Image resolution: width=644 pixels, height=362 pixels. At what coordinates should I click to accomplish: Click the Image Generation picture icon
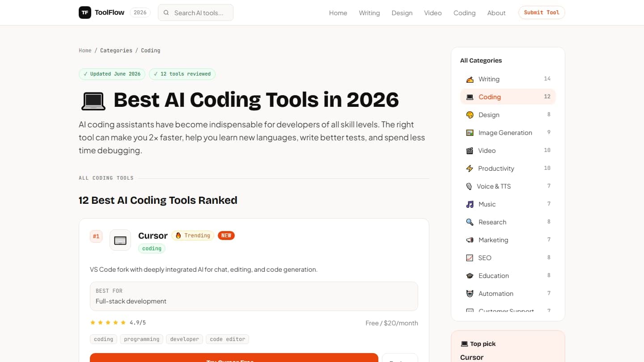tap(470, 133)
